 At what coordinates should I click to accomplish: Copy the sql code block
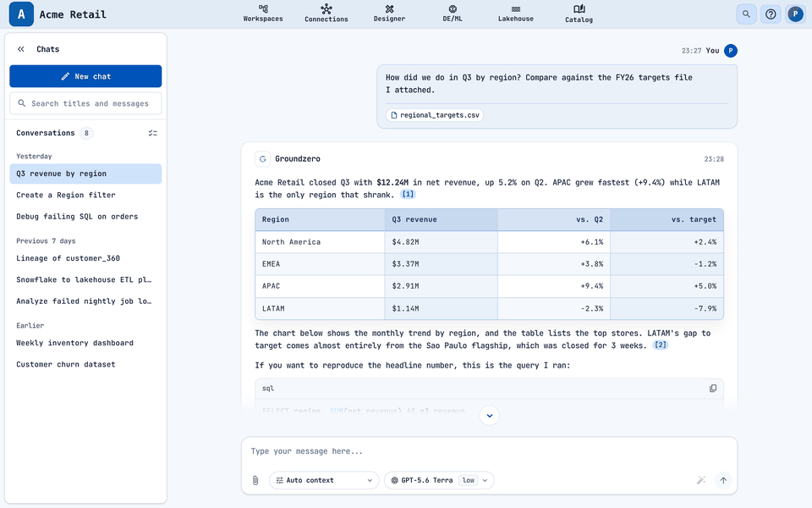(x=713, y=389)
